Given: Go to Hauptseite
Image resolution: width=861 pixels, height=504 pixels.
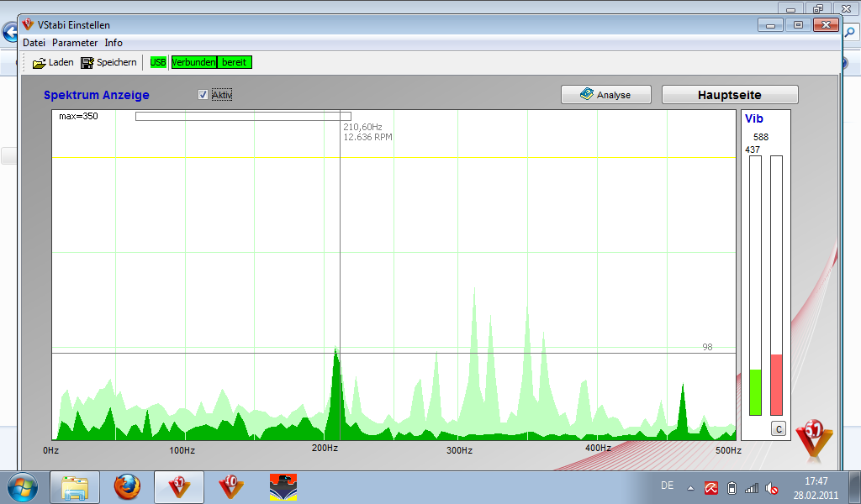Looking at the screenshot, I should coord(730,95).
